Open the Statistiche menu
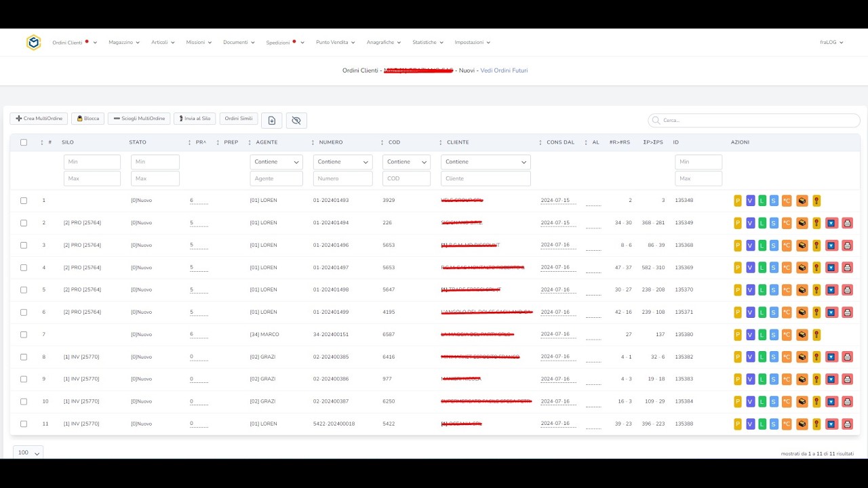 pyautogui.click(x=428, y=42)
